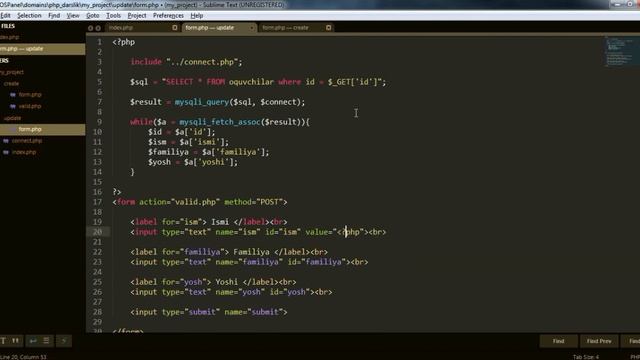Toggle whole word search option
Viewport: 640px width, 360px height.
coord(16,341)
